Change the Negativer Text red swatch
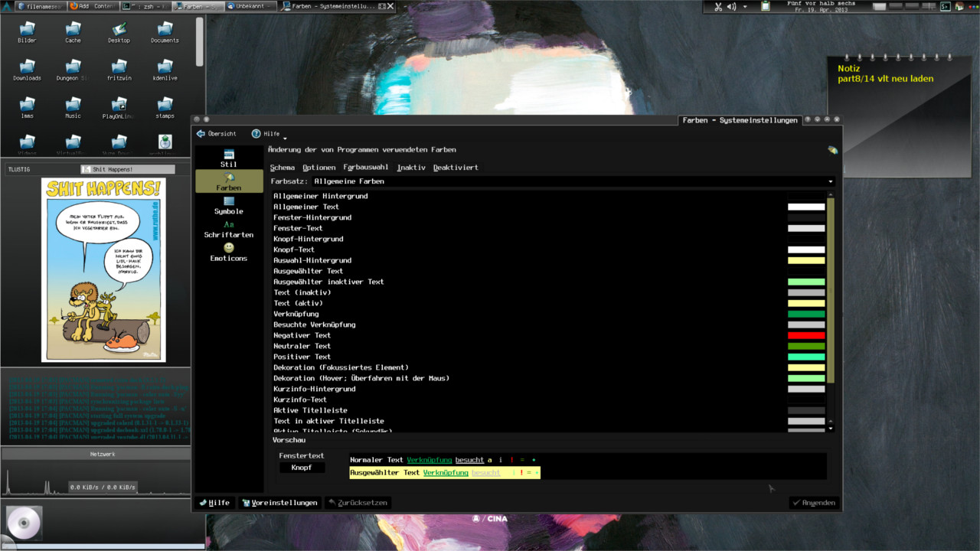This screenshot has height=551, width=980. 806,335
